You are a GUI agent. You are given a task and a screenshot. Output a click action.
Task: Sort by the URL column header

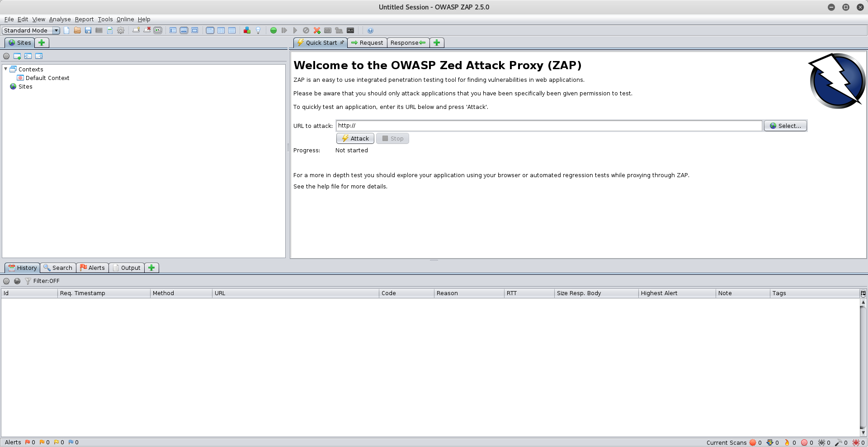pos(296,293)
